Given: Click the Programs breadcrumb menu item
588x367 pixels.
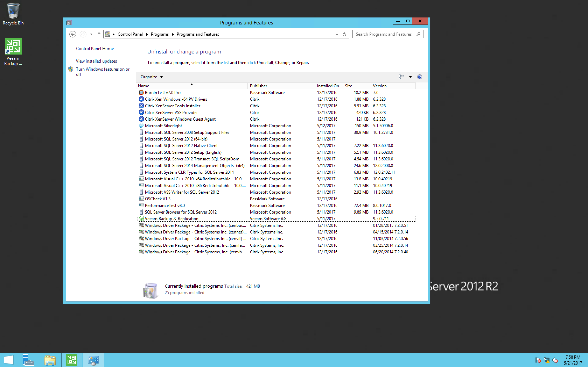Looking at the screenshot, I should pos(160,34).
